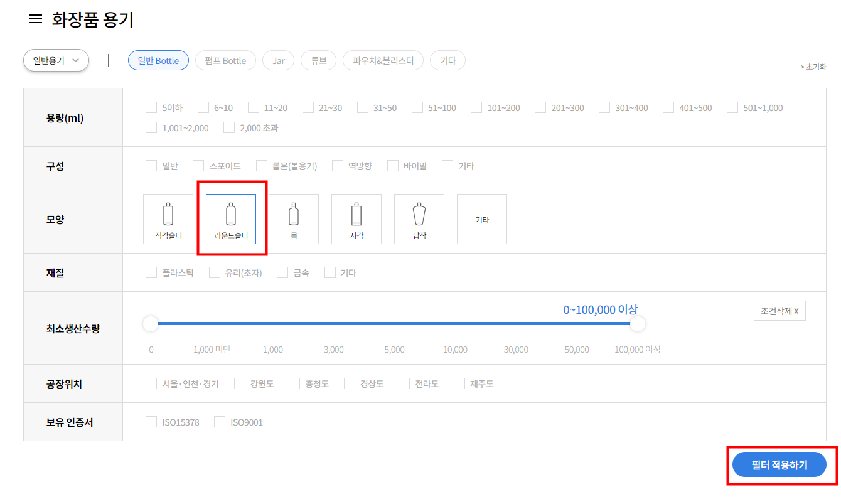Screen dimensions: 841x504
Task: Check the 51~100 ml capacity checkbox
Action: [x=417, y=107]
